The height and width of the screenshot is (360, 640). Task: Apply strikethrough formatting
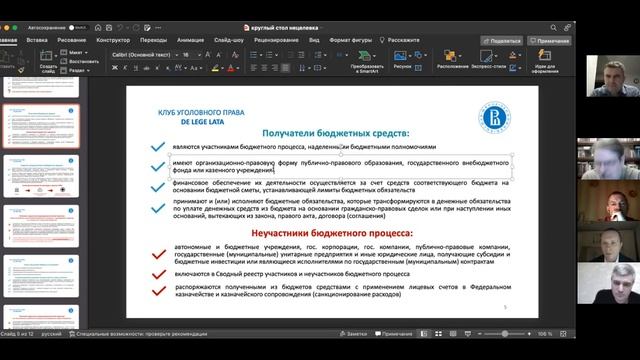tap(147, 68)
